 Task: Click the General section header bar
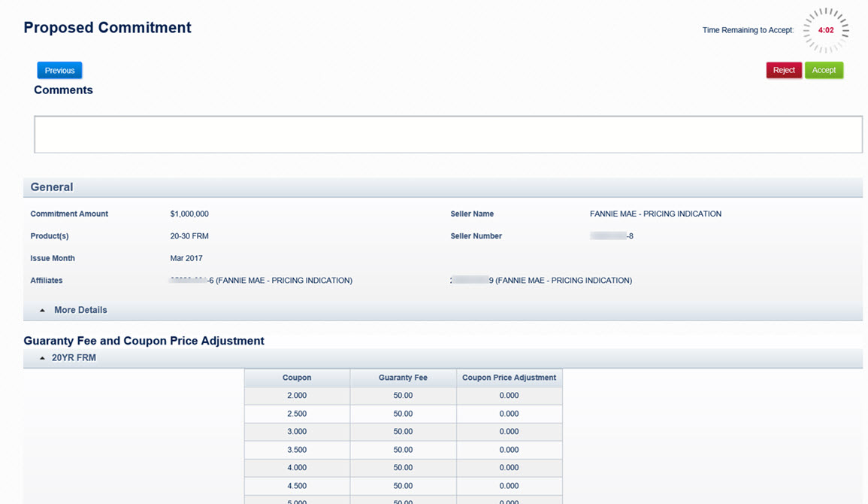443,187
